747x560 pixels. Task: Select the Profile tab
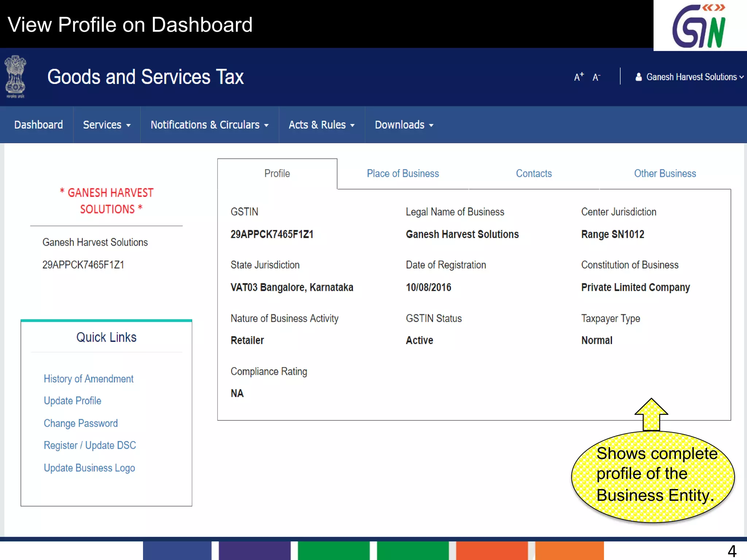277,174
